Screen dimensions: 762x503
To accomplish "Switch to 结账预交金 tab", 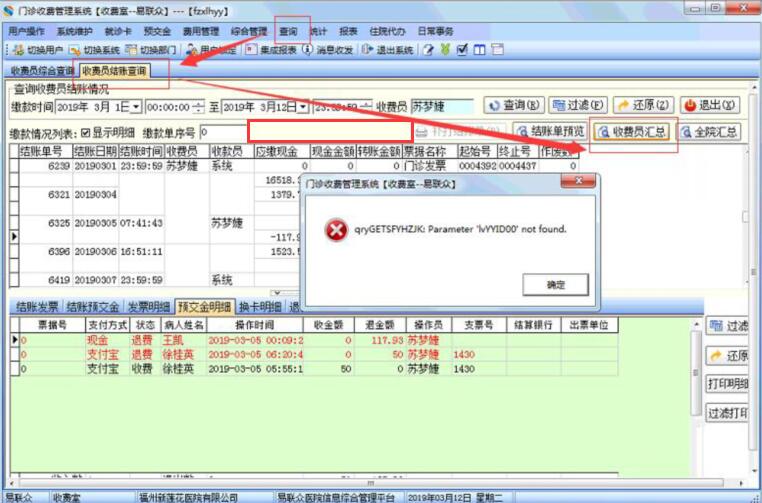I will [x=93, y=307].
